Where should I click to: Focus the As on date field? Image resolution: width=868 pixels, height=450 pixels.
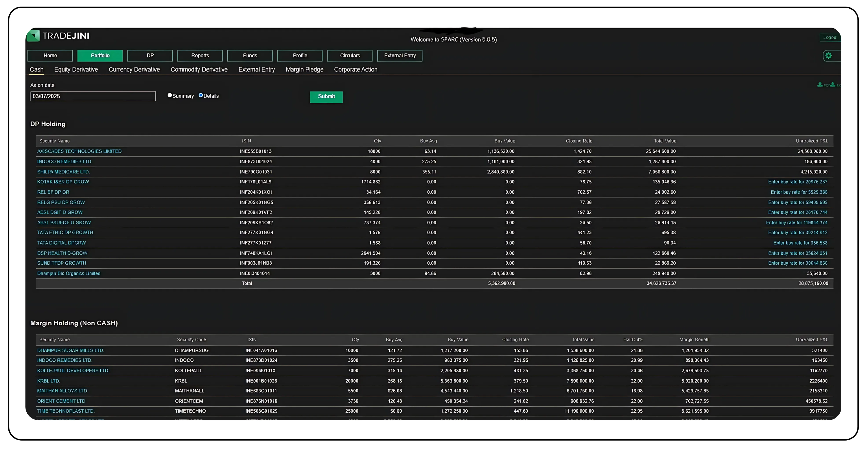coord(93,96)
